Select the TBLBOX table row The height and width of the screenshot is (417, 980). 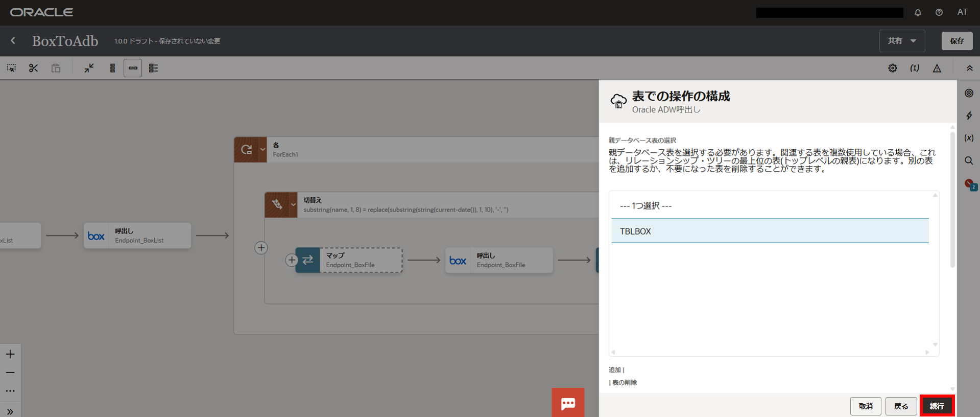pyautogui.click(x=770, y=231)
